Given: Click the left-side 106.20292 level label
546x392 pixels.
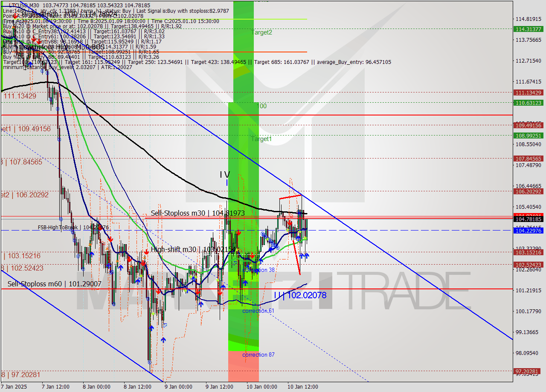Looking at the screenshot, I should click(24, 195).
